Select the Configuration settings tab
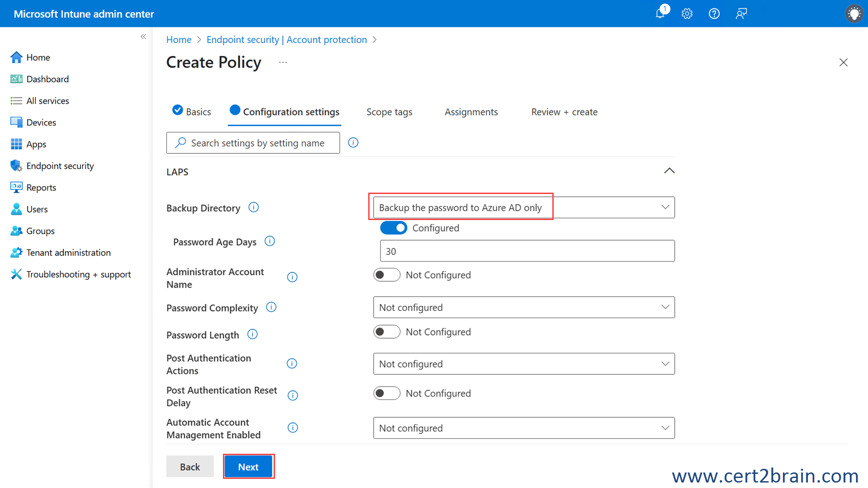This screenshot has height=488, width=868. coord(285,111)
